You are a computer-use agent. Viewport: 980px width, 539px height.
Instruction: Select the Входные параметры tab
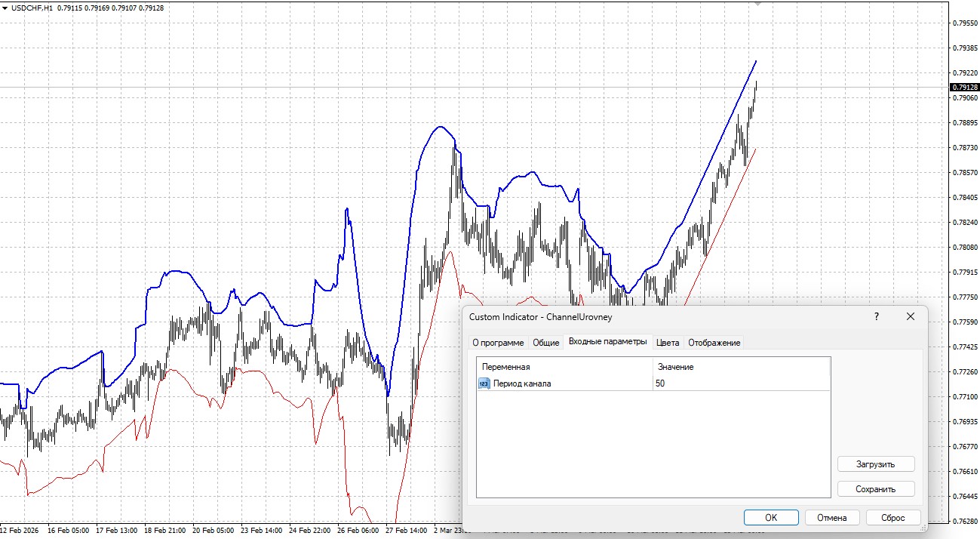click(x=607, y=341)
